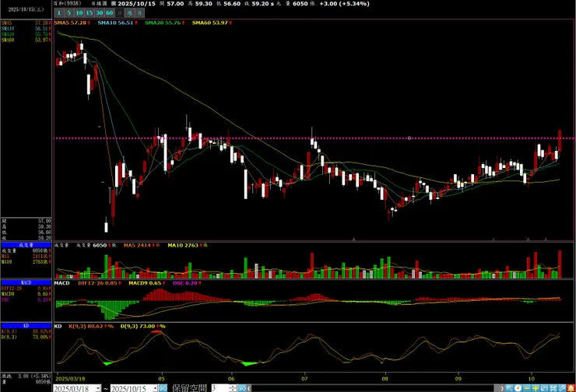
Task: Click the SMA20 55.76 legend label
Action: pyautogui.click(x=164, y=23)
